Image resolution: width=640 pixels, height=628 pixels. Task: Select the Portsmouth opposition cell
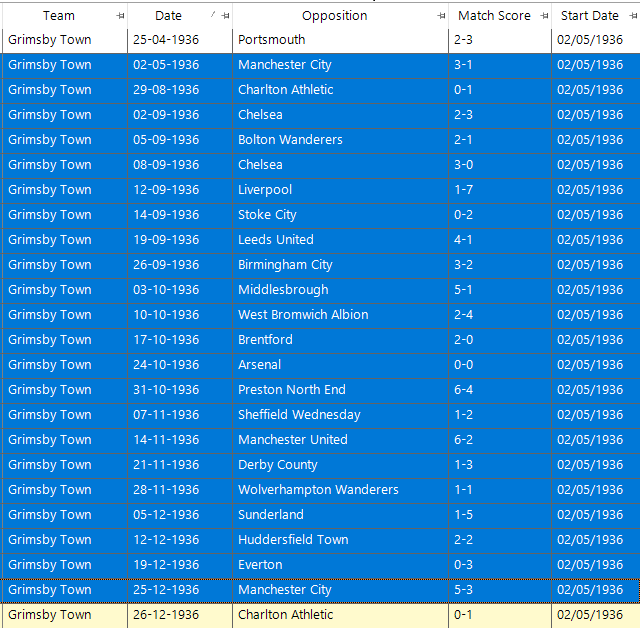coord(340,40)
